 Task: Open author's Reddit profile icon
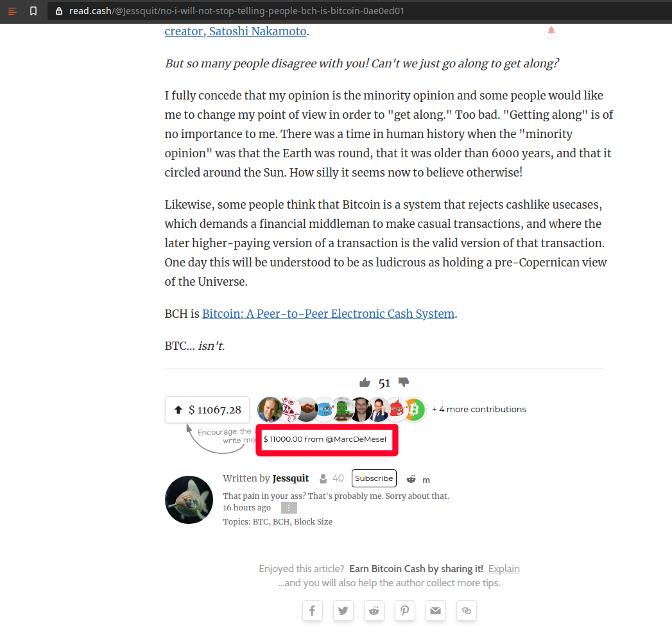point(411,479)
